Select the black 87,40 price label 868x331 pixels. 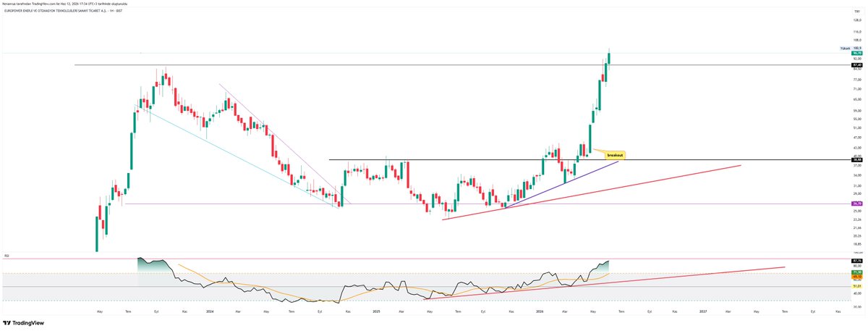click(857, 65)
